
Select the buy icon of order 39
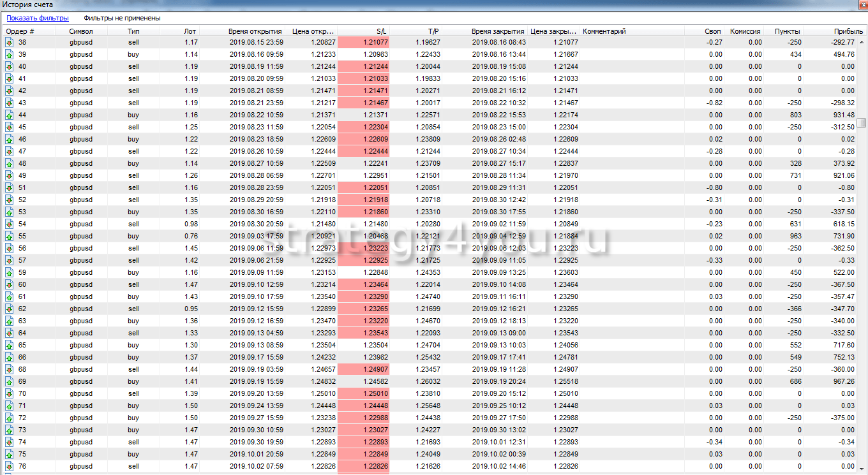(10, 55)
